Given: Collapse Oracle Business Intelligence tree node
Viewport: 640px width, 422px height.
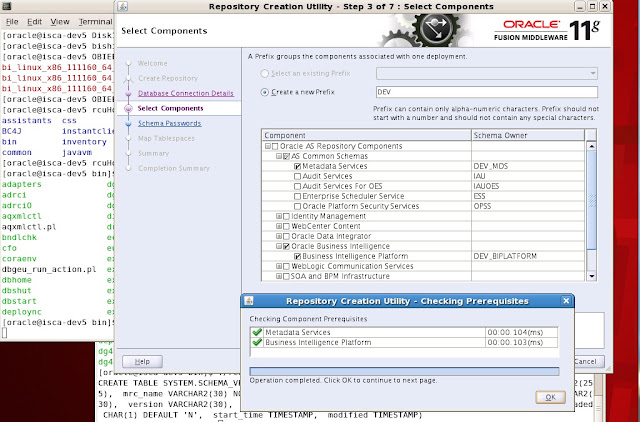Looking at the screenshot, I should pyautogui.click(x=279, y=246).
